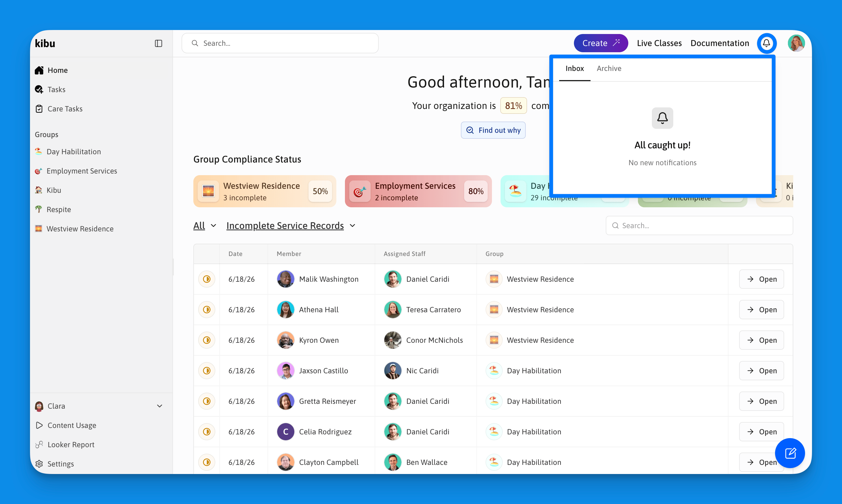Click the Westview Residence sidebar icon
Image resolution: width=842 pixels, height=504 pixels.
point(39,228)
